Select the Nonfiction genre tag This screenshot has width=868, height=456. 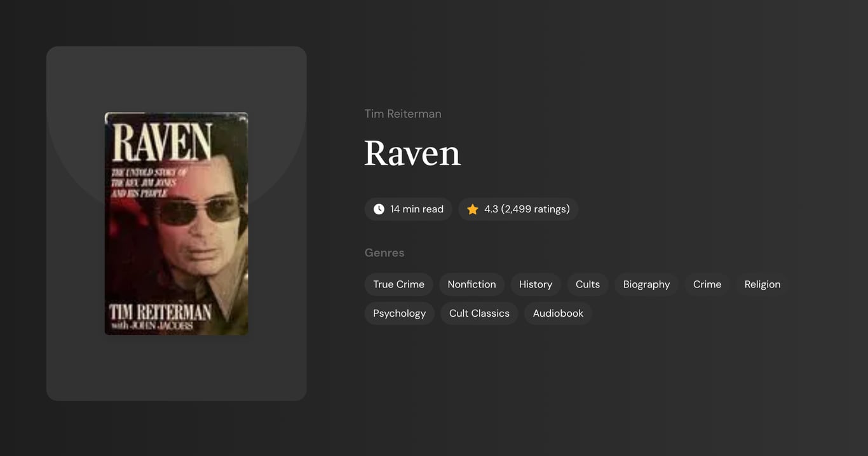pos(471,284)
